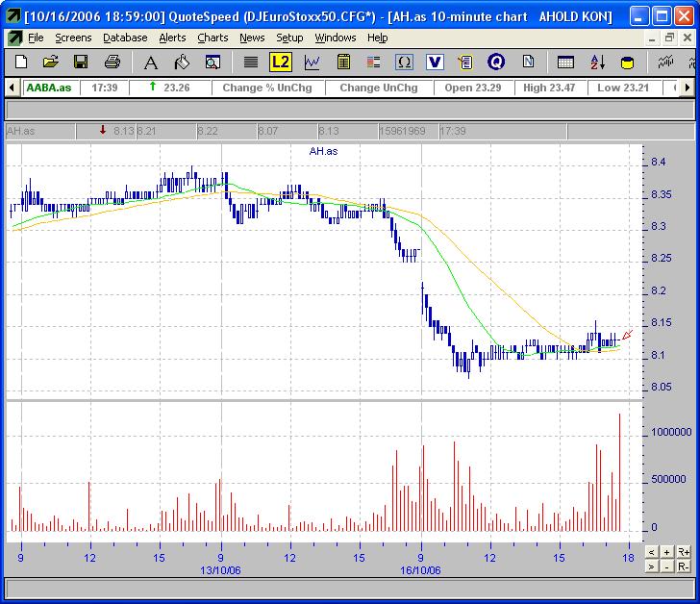Click the chart line graph toolbar icon
The image size is (700, 604).
(312, 63)
